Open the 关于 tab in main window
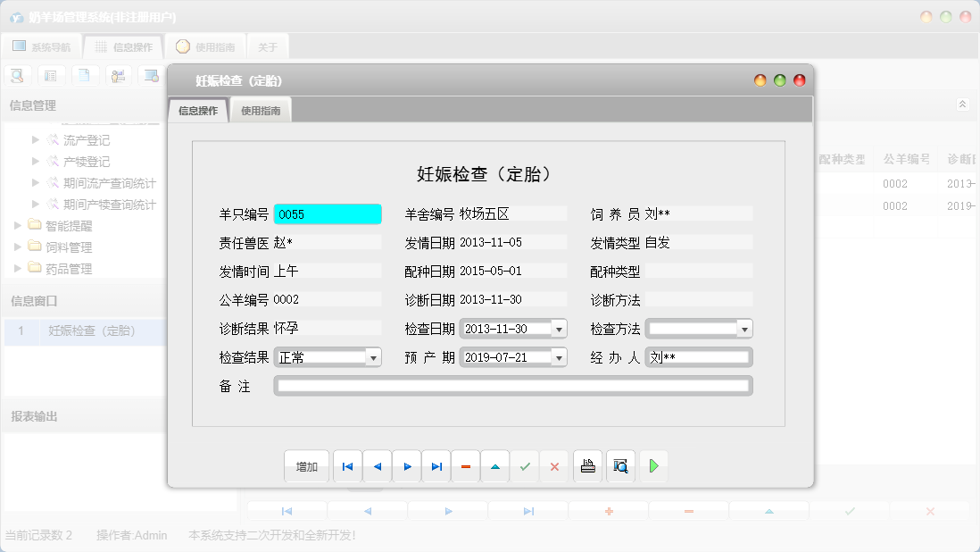This screenshot has width=980, height=552. pos(268,46)
